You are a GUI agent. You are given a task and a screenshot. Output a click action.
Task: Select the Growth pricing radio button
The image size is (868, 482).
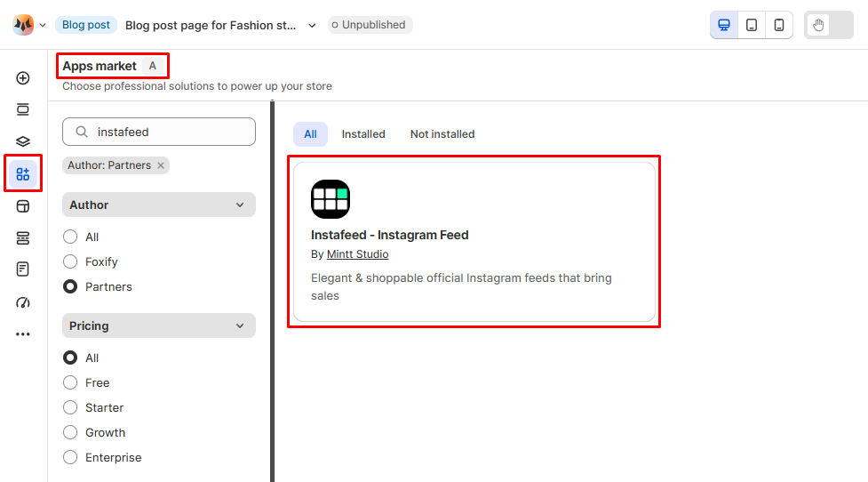(70, 432)
